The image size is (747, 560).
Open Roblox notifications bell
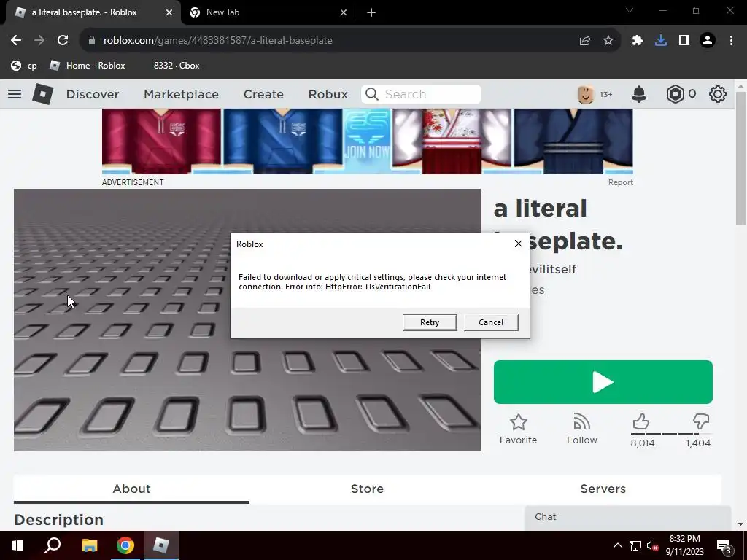(x=639, y=94)
